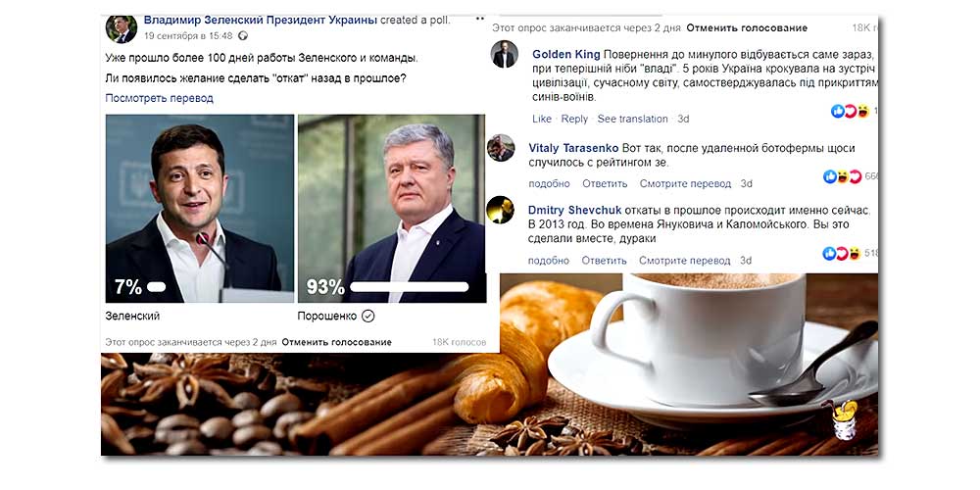Open Golden King's profile picture
Screen dimensions: 980x490
505,54
